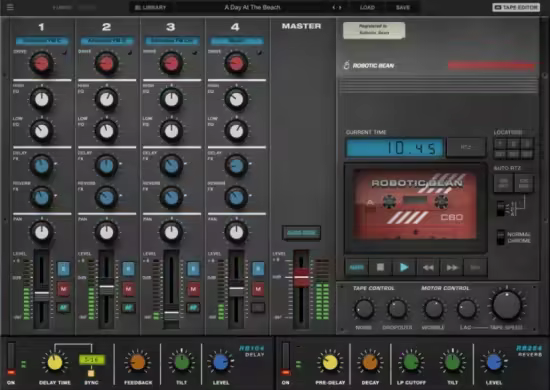Open the Library browser

tap(150, 7)
